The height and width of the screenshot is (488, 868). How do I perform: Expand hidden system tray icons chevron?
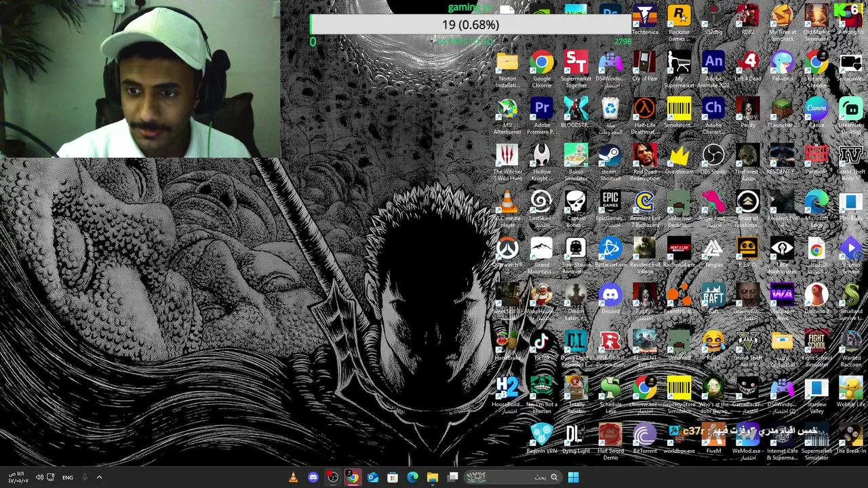click(99, 477)
